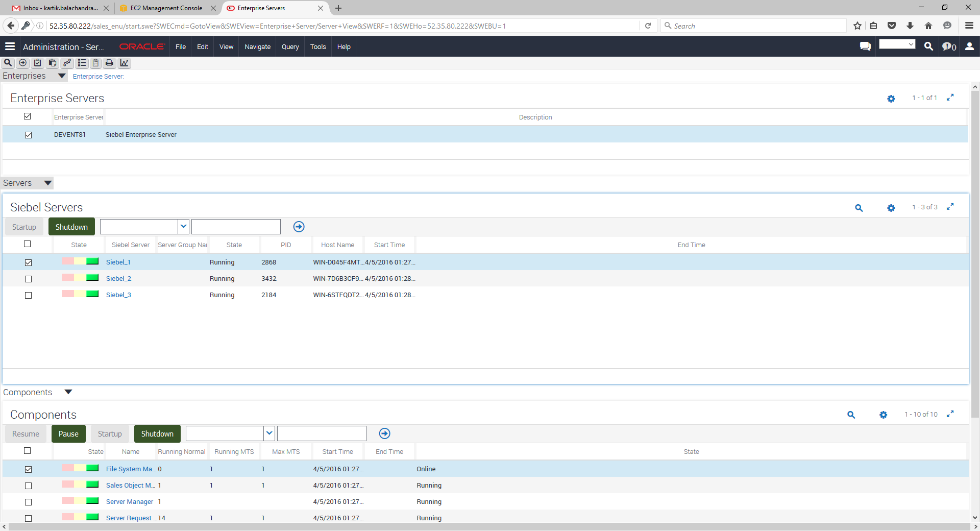Open the chart icon in the toolbar
Viewport: 980px width, 531px height.
point(124,63)
